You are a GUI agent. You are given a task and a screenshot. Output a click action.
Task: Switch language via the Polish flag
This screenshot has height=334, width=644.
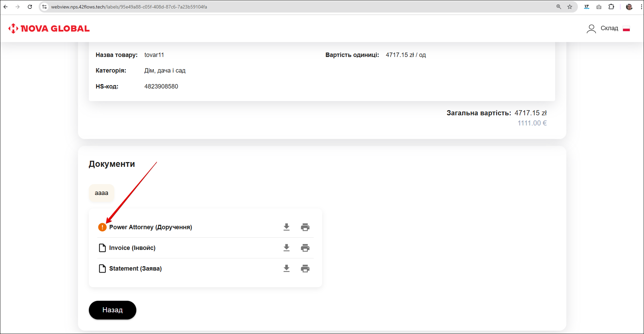626,29
